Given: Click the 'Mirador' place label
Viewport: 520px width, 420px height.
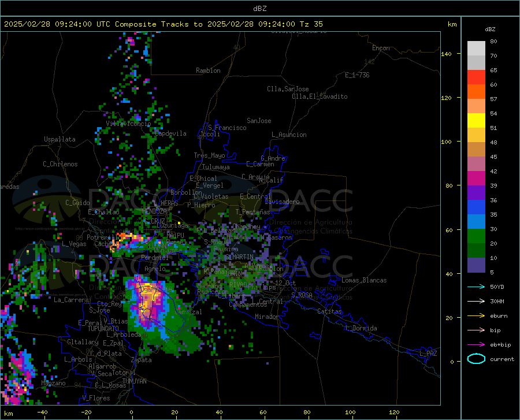Looking at the screenshot, I should (267, 317).
